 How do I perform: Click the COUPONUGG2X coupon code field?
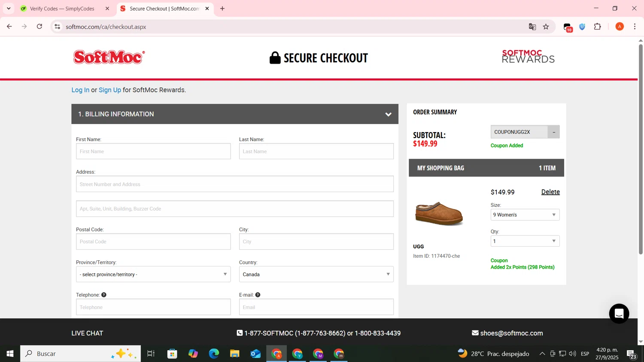(519, 132)
